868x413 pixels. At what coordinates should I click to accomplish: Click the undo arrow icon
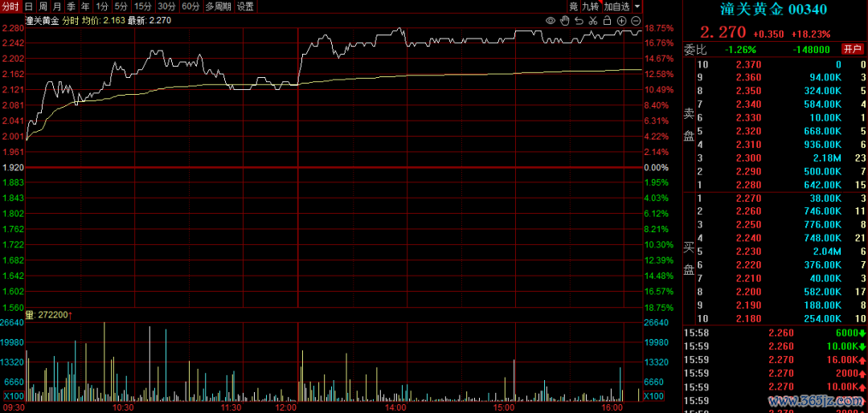click(578, 20)
